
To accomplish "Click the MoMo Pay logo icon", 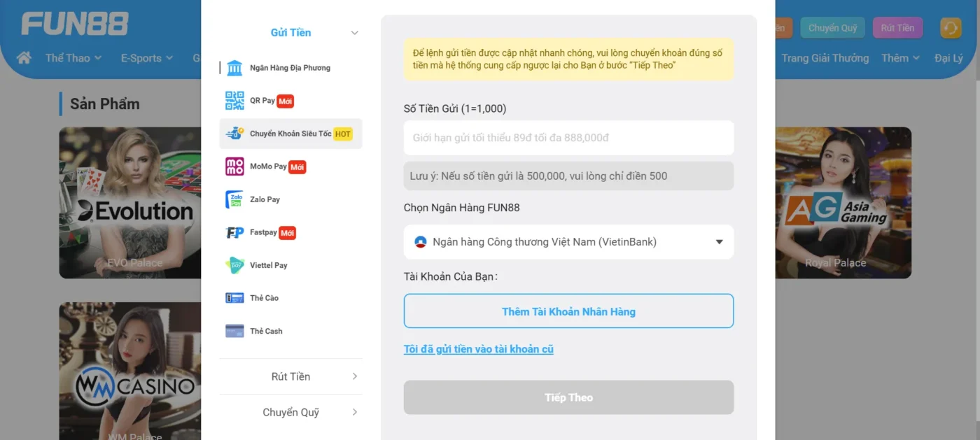I will [x=234, y=166].
